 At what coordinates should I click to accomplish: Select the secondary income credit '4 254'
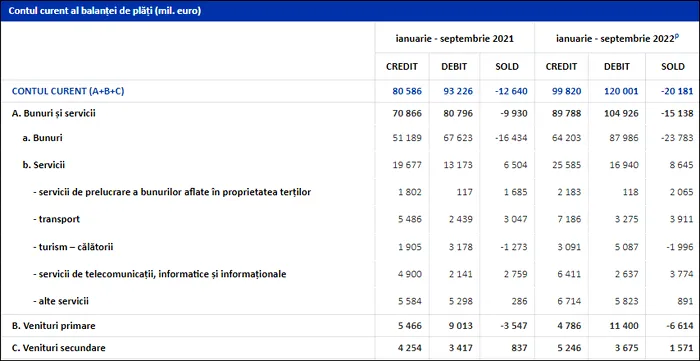pos(409,348)
